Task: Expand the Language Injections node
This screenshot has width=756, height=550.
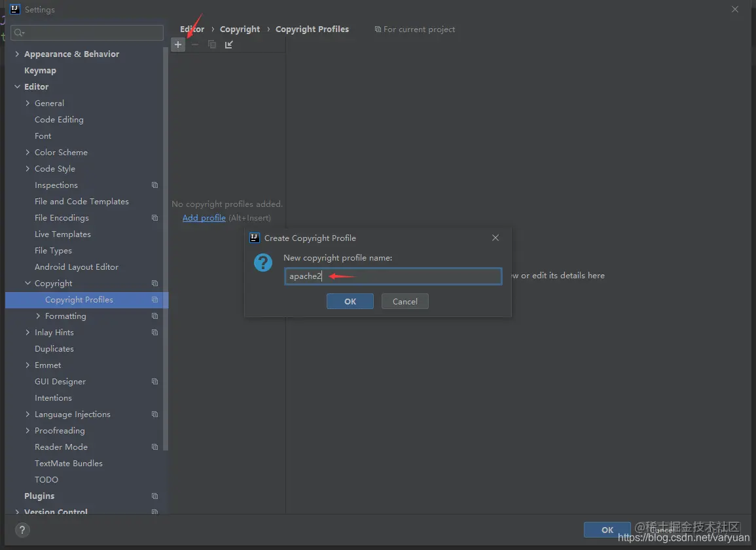Action: pos(27,414)
